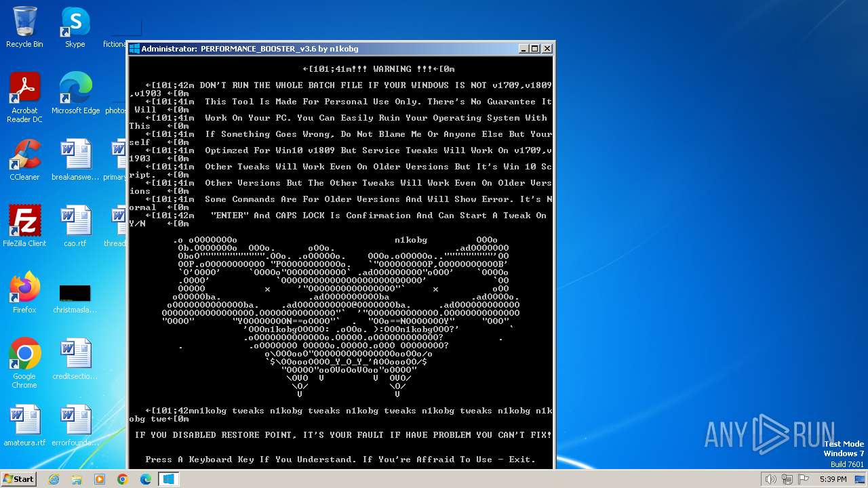Launch FileZilla Client shortcut
This screenshot has width=868, height=488.
pos(24,226)
